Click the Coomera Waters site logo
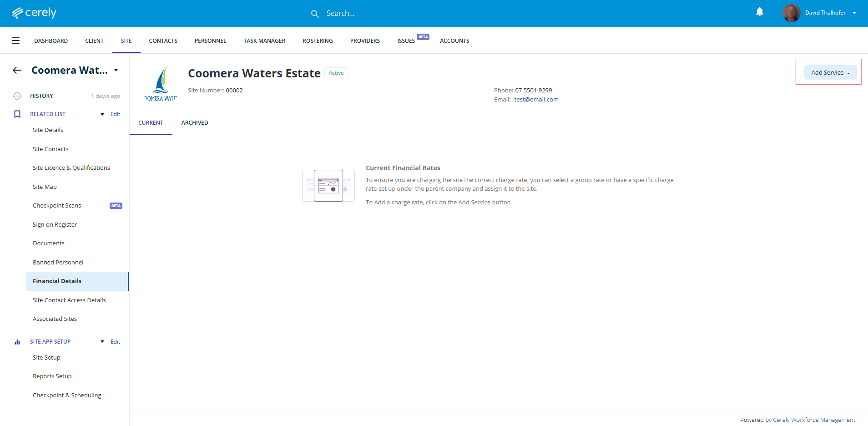 click(161, 83)
